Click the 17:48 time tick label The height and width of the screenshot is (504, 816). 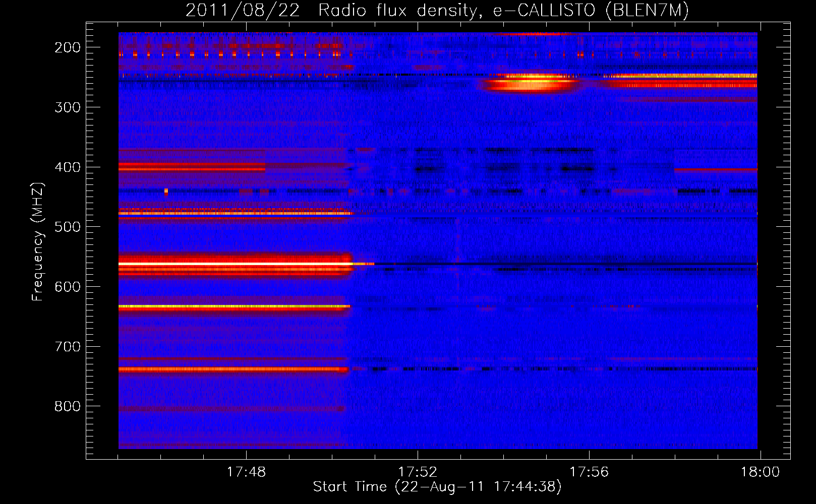click(246, 472)
